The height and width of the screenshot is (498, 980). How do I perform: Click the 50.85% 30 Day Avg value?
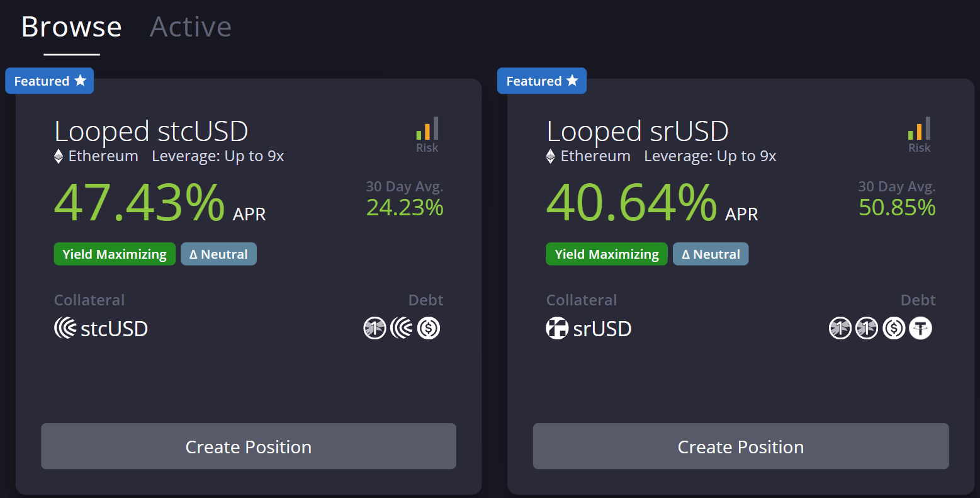pos(897,207)
